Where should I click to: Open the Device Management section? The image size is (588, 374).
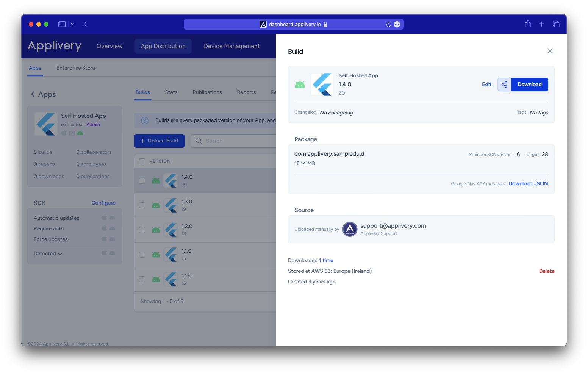coord(231,46)
